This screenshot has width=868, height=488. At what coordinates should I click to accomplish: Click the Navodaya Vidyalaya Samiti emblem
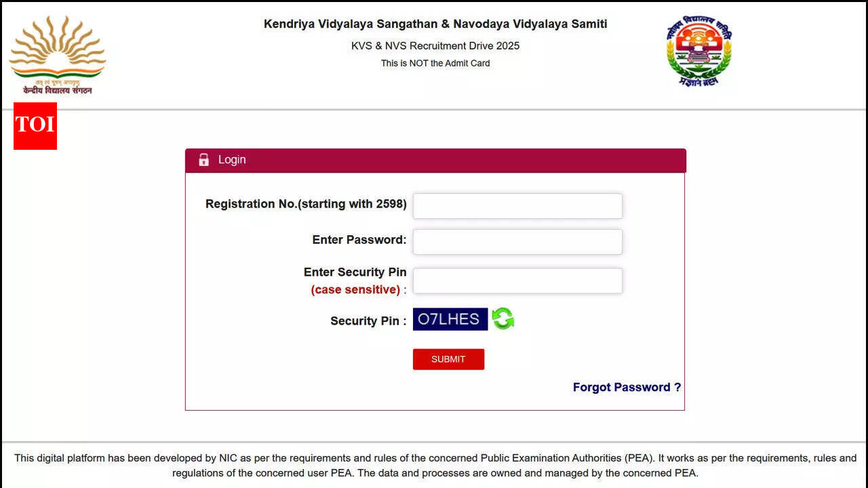pos(699,52)
